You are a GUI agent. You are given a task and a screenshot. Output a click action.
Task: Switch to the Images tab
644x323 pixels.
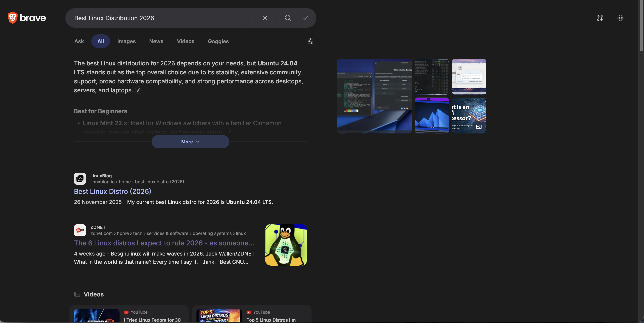126,41
